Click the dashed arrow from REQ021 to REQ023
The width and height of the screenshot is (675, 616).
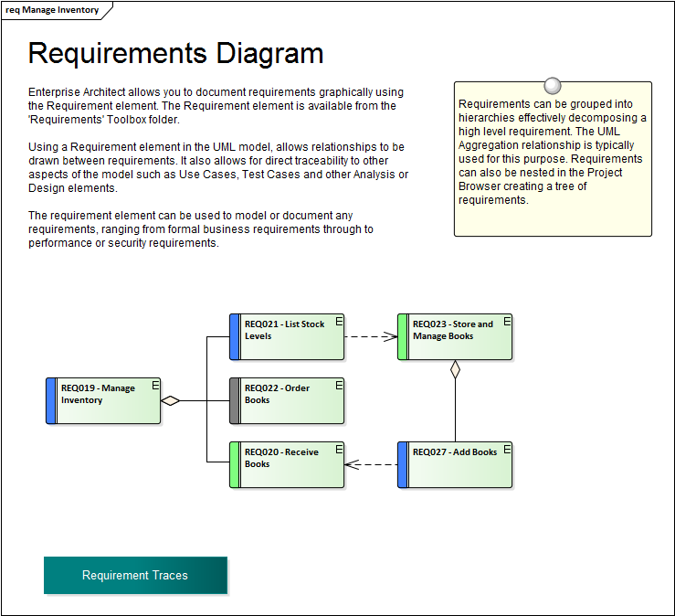pos(370,336)
